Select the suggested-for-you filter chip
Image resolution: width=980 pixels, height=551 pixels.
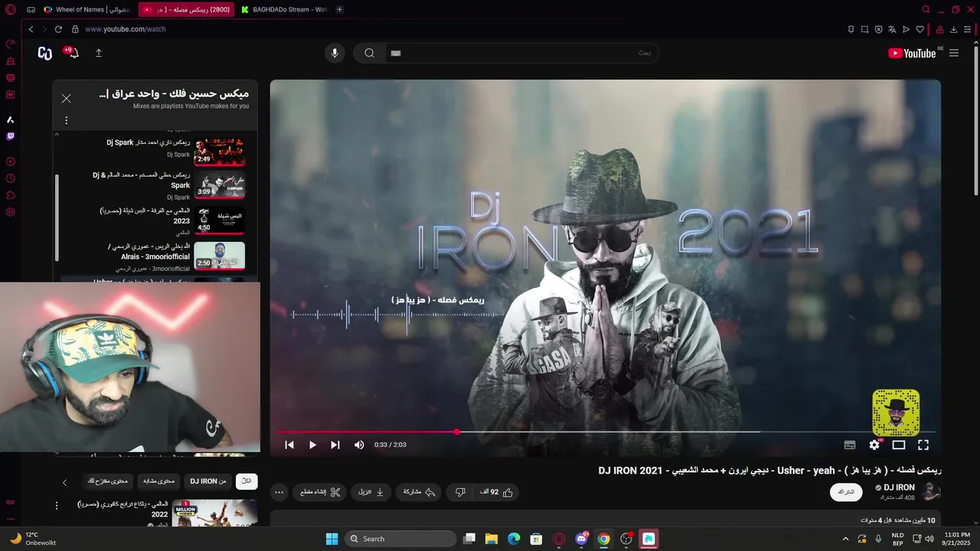pos(108,481)
